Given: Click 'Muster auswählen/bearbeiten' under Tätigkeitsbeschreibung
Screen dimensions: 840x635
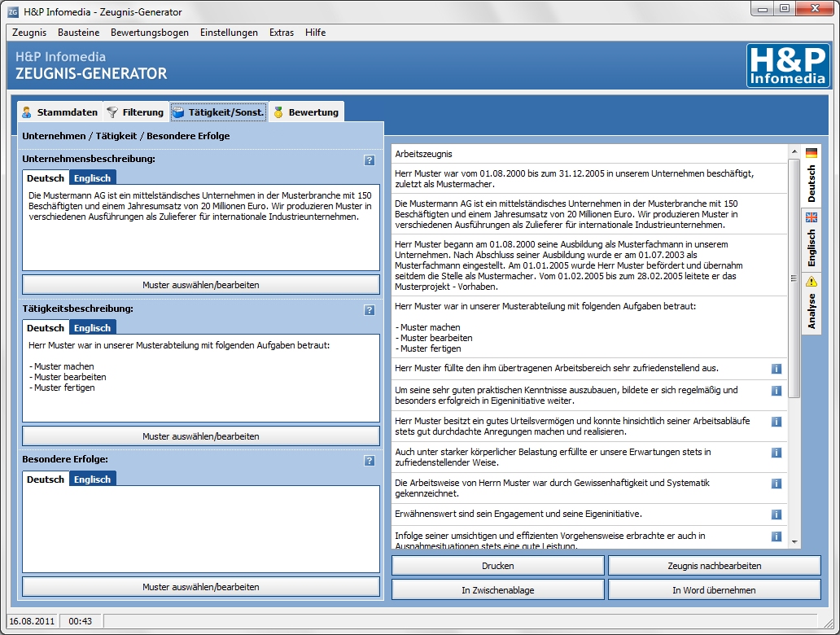Looking at the screenshot, I should point(201,436).
